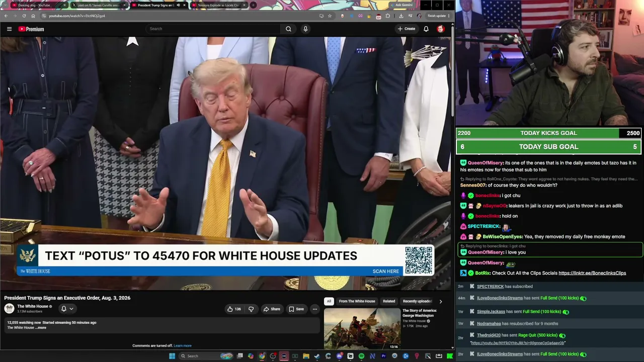The height and width of the screenshot is (362, 644).
Task: Open SPECTRERICK's profile in the subscribed event
Action: click(490, 287)
